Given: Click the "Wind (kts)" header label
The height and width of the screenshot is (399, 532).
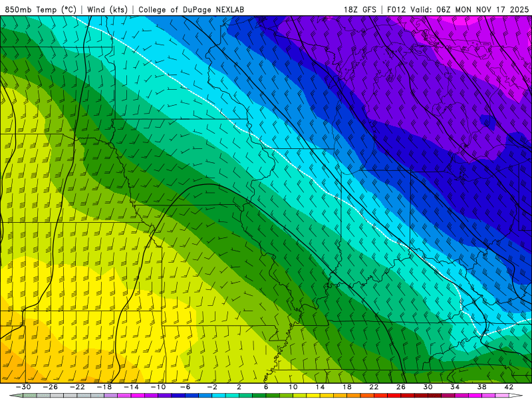Looking at the screenshot, I should [x=107, y=9].
